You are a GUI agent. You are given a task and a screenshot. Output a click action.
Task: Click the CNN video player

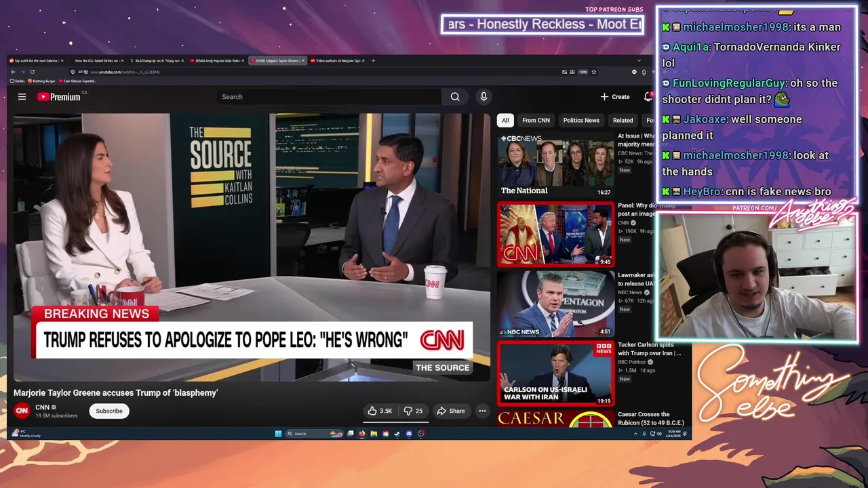(252, 247)
